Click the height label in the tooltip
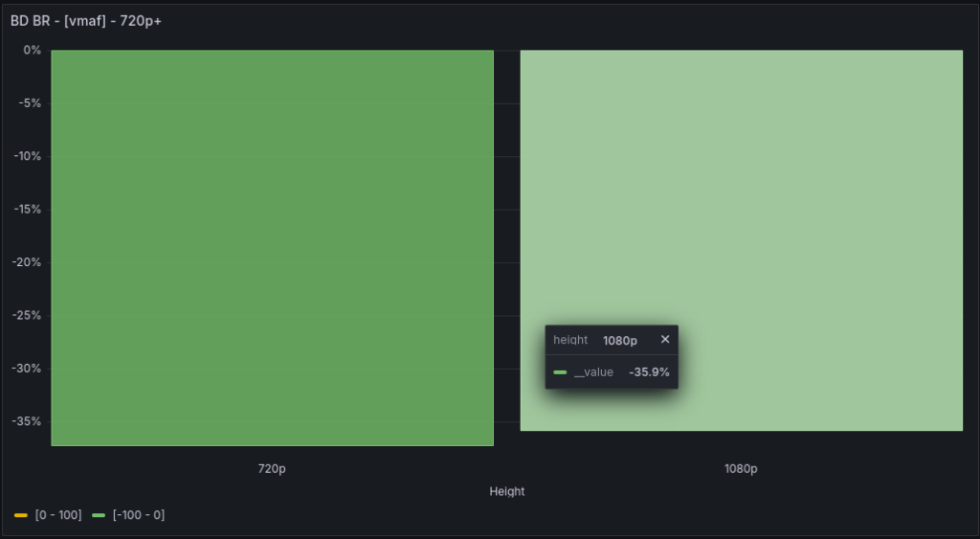This screenshot has height=539, width=980. [570, 341]
